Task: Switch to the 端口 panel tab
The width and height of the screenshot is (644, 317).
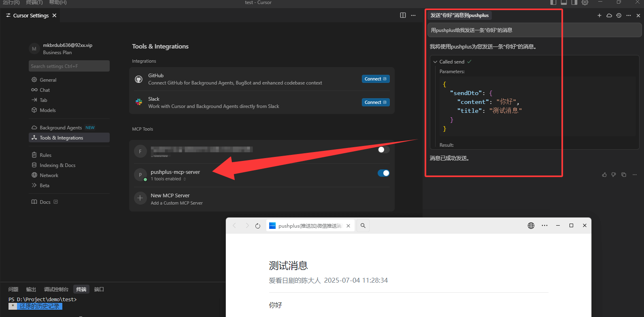Action: (x=99, y=289)
